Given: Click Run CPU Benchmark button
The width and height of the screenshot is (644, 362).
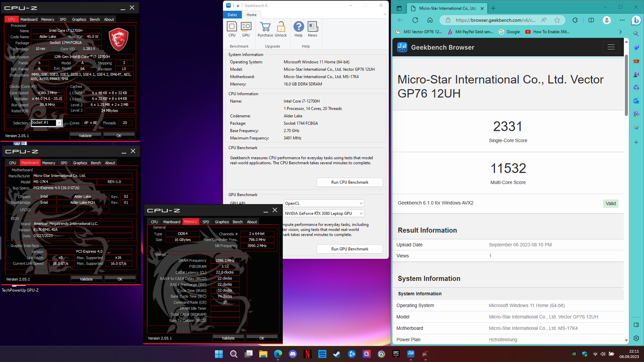Looking at the screenshot, I should click(350, 182).
